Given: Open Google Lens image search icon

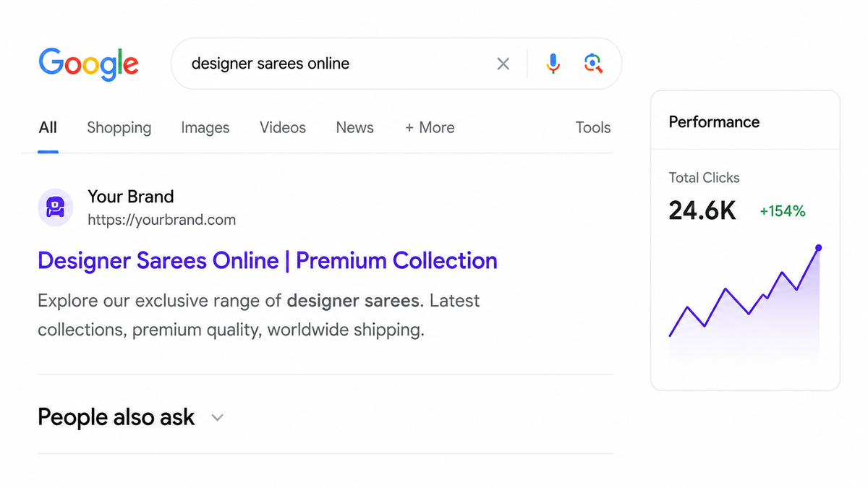Looking at the screenshot, I should pos(593,64).
